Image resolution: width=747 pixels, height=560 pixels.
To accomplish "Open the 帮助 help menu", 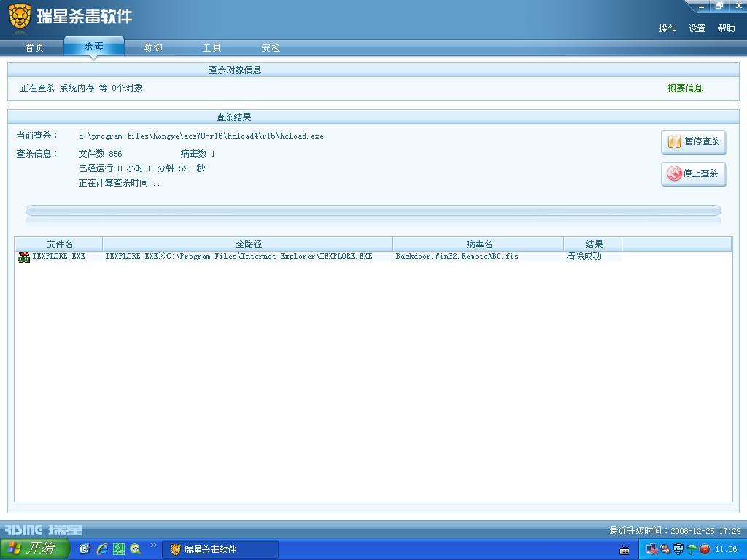I will point(726,28).
